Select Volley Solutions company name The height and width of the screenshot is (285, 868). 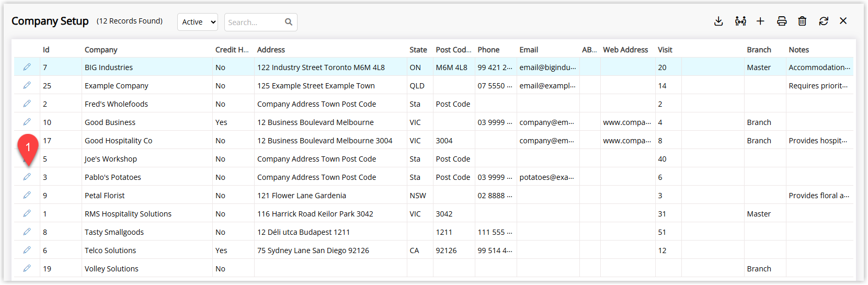pyautogui.click(x=111, y=269)
